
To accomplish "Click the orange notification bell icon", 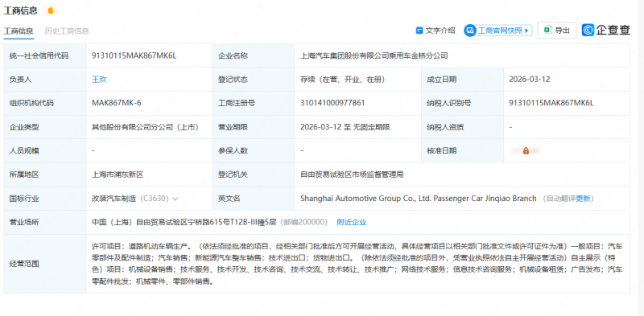I will (x=50, y=10).
